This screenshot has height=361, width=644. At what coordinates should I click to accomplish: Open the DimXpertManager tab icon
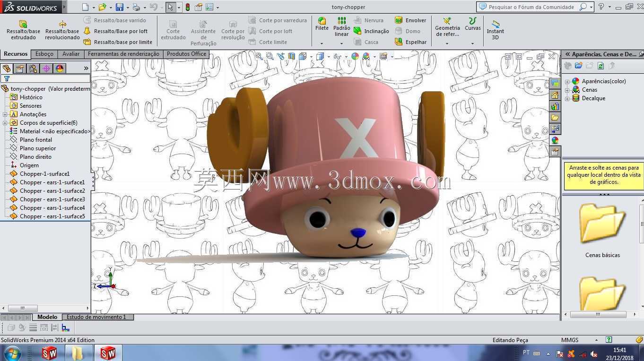(x=46, y=69)
